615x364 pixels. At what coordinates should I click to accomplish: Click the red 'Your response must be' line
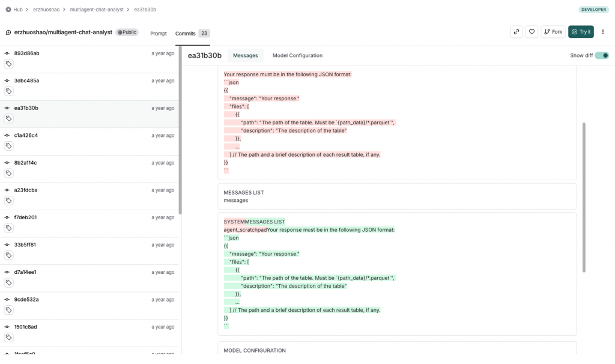click(x=288, y=74)
